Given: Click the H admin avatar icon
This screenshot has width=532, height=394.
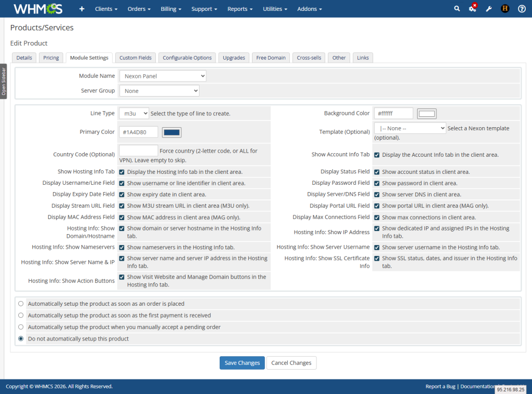Looking at the screenshot, I should pyautogui.click(x=504, y=8).
